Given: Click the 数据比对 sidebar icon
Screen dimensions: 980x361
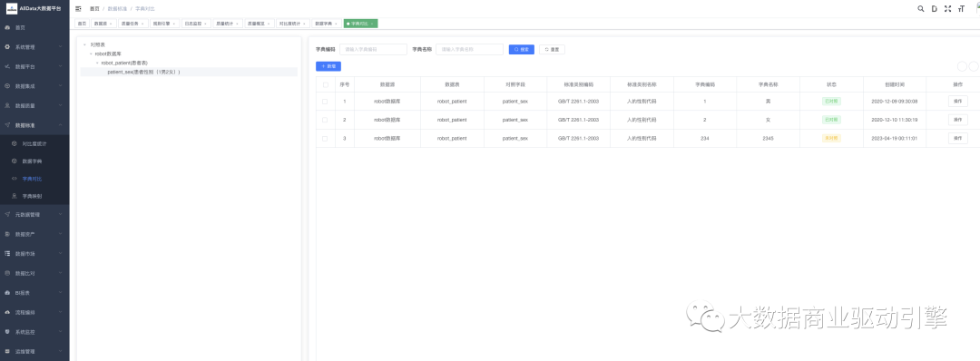Looking at the screenshot, I should coord(7,273).
